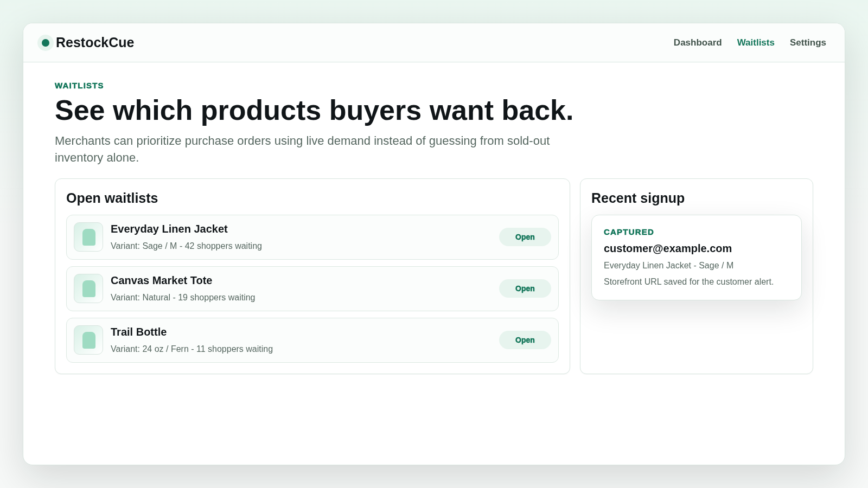Click the RestockCue green dot logo icon
Image resolution: width=868 pixels, height=488 pixels.
(x=46, y=43)
